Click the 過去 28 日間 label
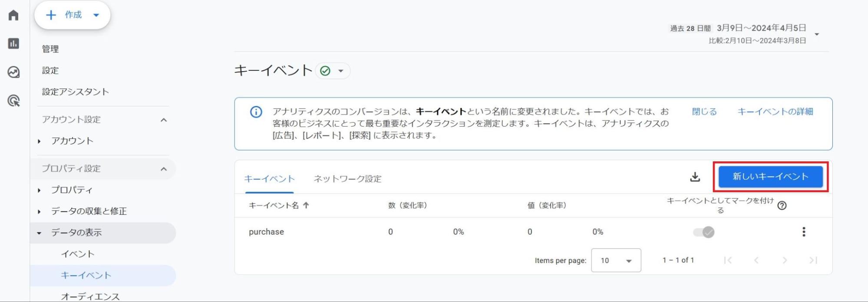This screenshot has width=868, height=302. 690,28
